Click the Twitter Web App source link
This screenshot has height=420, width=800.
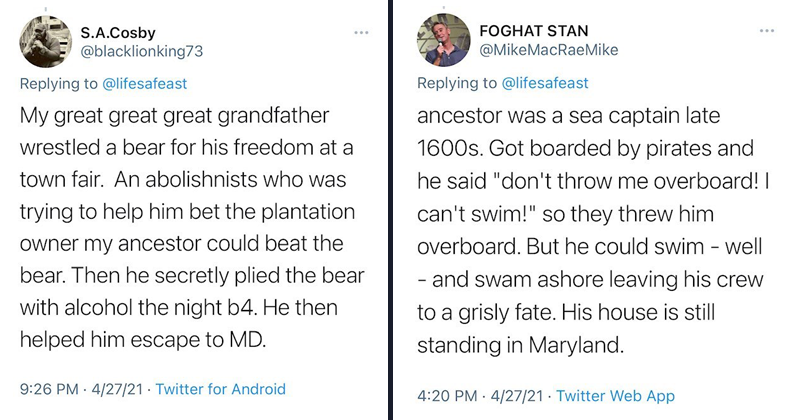[615, 395]
